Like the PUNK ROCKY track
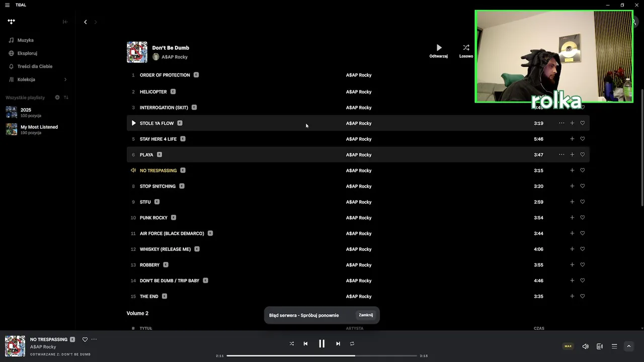The height and width of the screenshot is (362, 644). (583, 218)
